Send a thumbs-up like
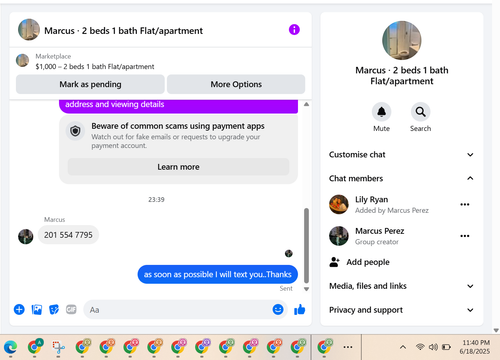The height and width of the screenshot is (360, 500). [300, 310]
